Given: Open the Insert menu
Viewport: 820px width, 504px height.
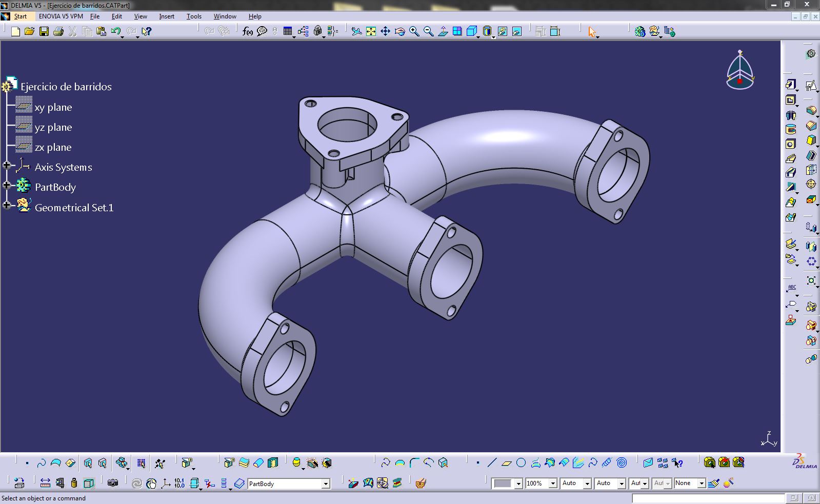Looking at the screenshot, I should pos(167,16).
